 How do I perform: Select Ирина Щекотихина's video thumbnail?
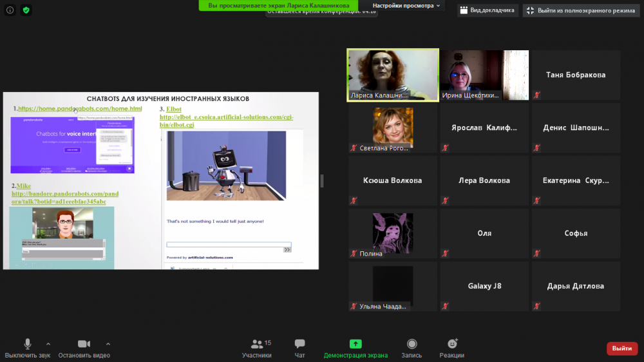point(484,75)
